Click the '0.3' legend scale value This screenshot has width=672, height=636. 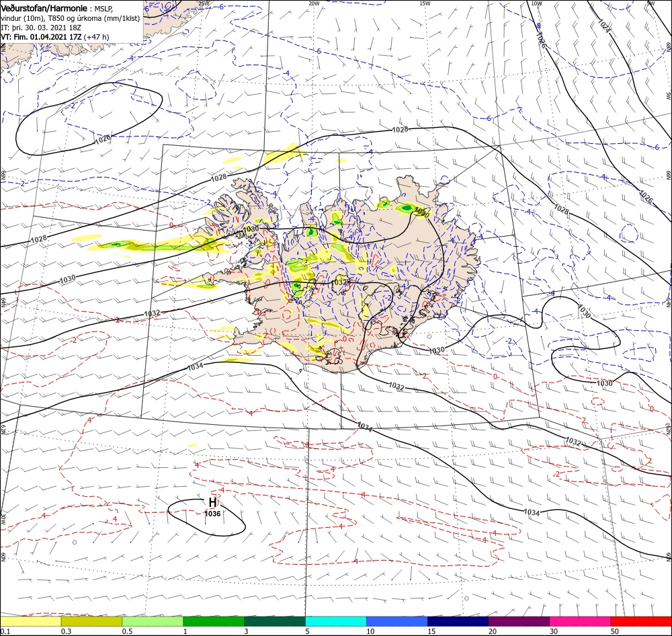(67, 631)
